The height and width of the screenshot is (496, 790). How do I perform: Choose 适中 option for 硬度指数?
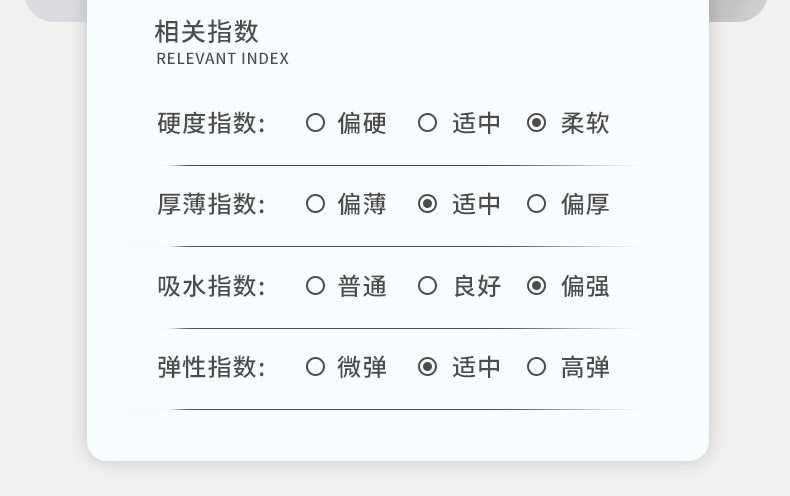pos(428,123)
